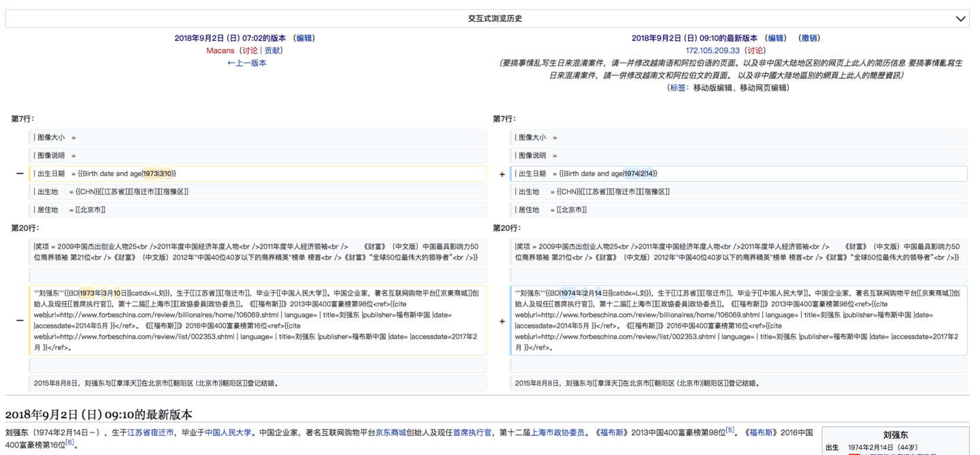
Task: Open 江苏省 link in article preview
Action: 139,432
